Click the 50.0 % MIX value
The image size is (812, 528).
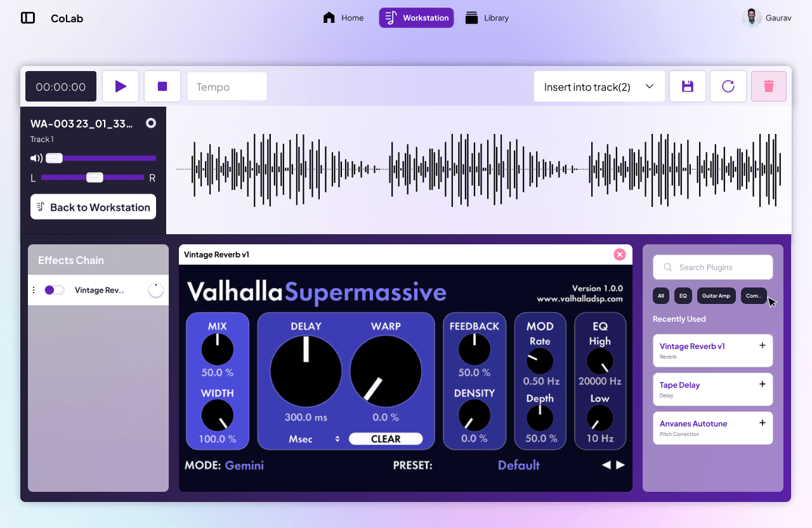click(218, 373)
